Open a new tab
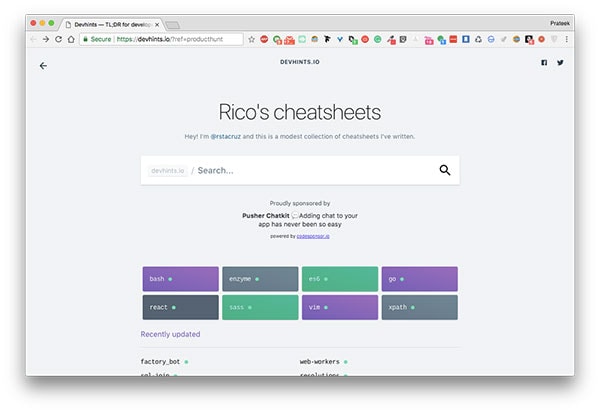This screenshot has height=412, width=600. pyautogui.click(x=173, y=25)
